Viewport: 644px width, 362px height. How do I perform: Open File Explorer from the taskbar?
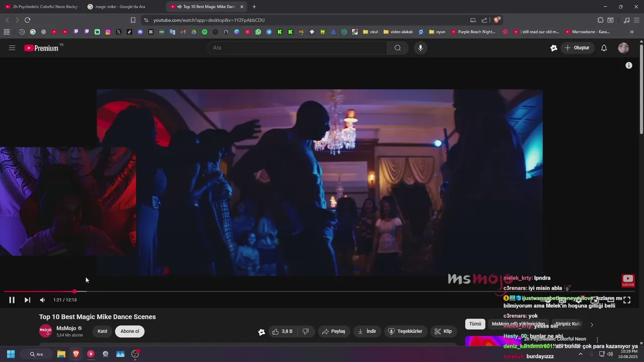61,354
